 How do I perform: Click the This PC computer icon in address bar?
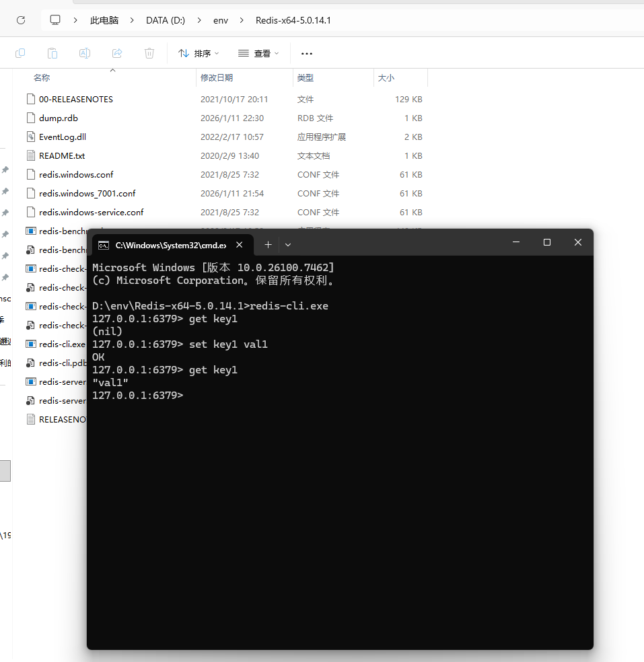pos(55,20)
